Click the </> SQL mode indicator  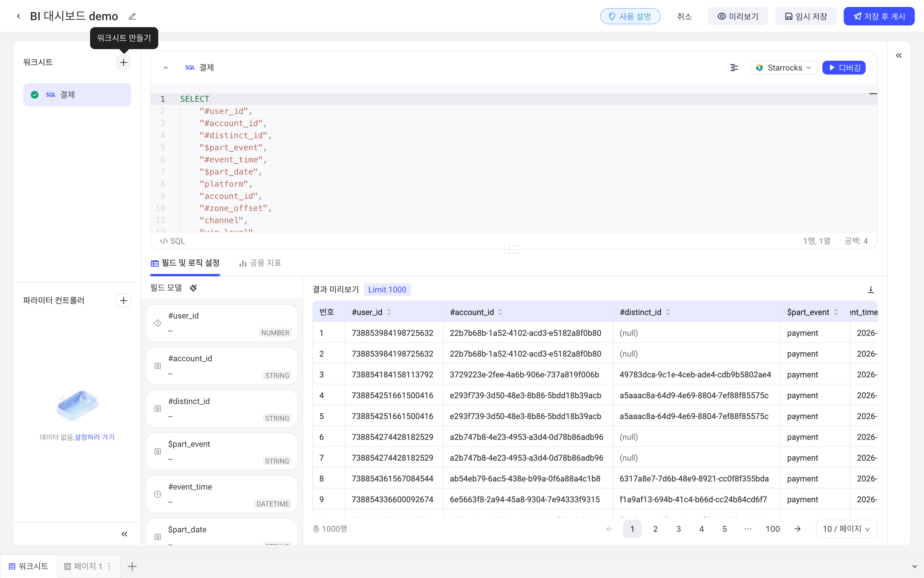point(172,241)
